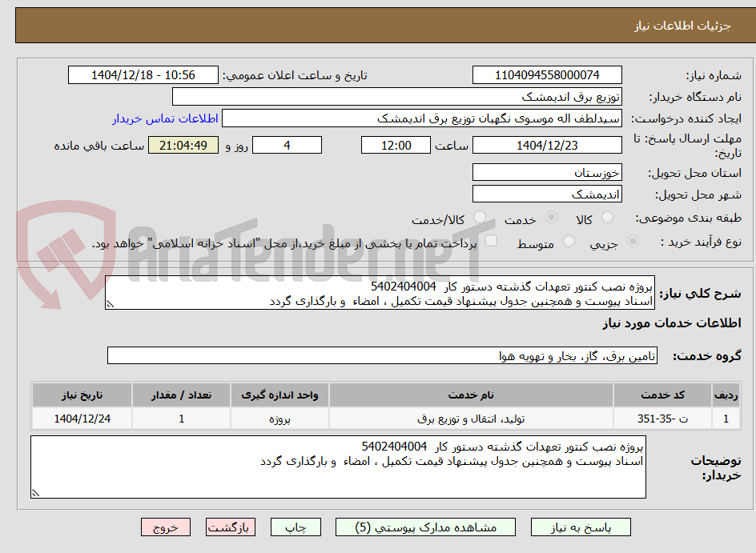This screenshot has height=553, width=756.
Task: Click the بازگشت back button
Action: click(230, 527)
